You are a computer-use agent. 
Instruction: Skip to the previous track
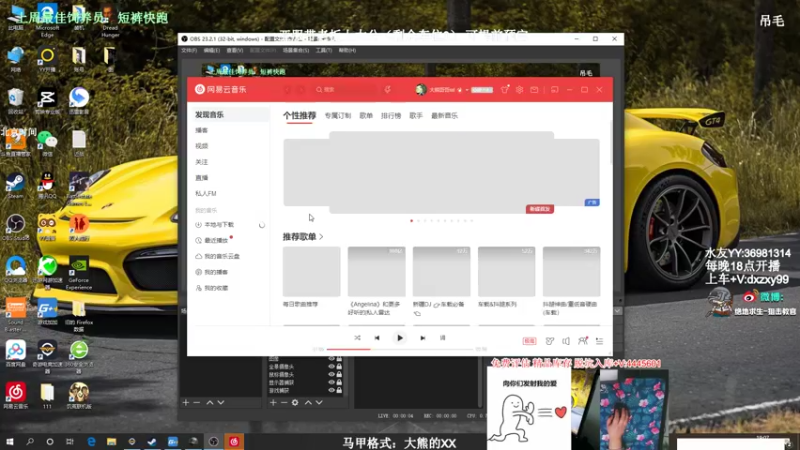pyautogui.click(x=377, y=338)
